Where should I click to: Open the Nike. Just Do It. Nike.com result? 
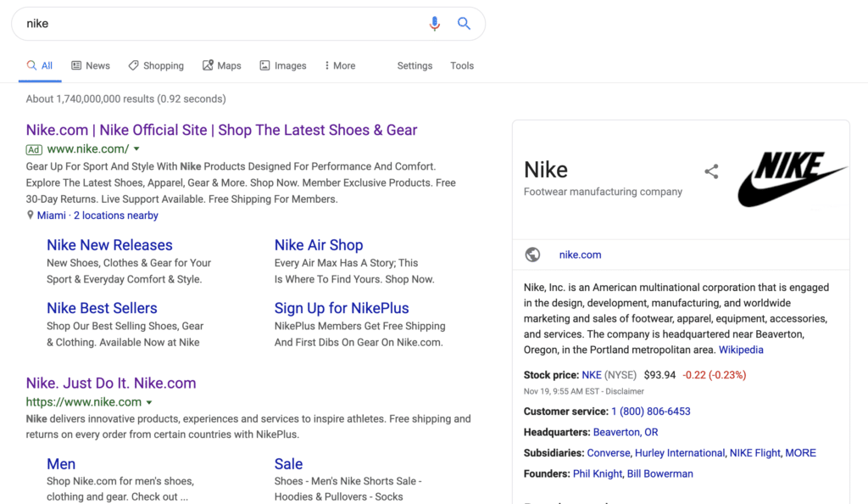point(111,384)
